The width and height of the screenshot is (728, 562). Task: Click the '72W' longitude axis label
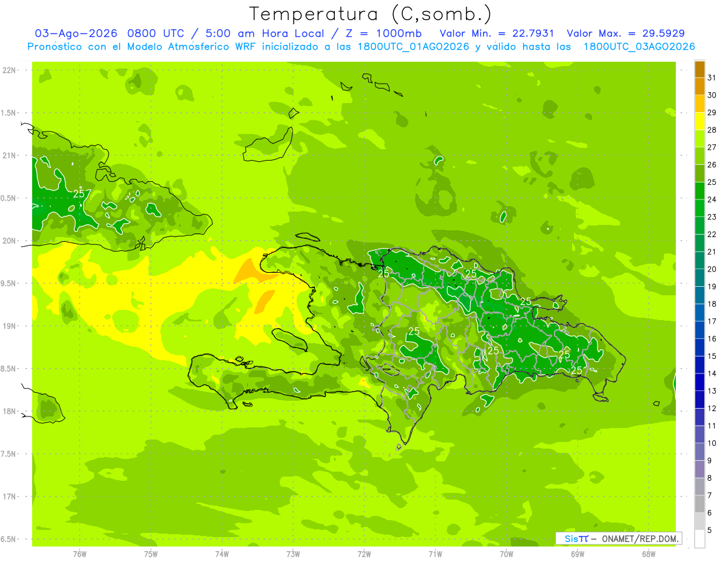coord(365,554)
